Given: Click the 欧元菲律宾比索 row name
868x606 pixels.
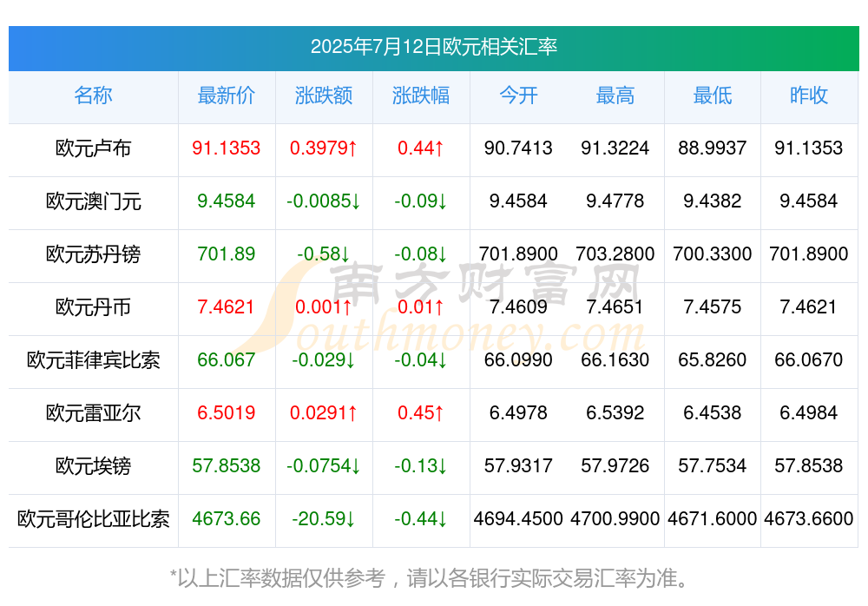Looking at the screenshot, I should pyautogui.click(x=93, y=360).
